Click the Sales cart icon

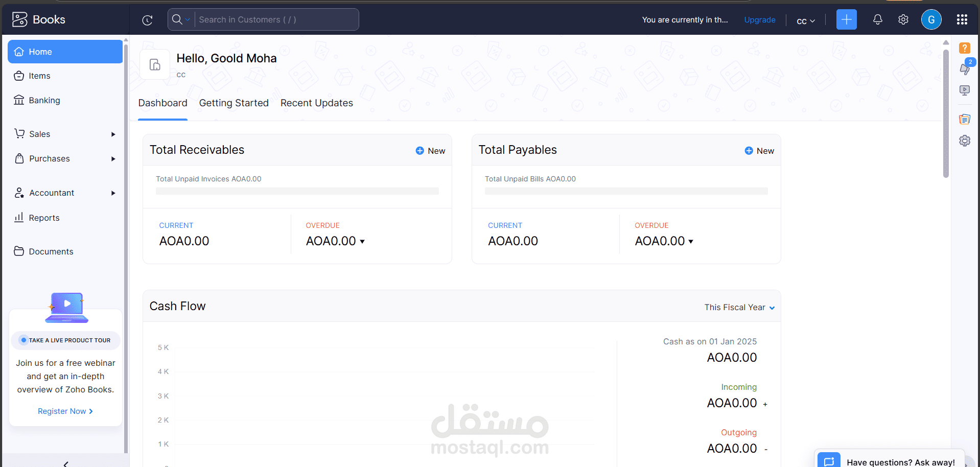click(x=19, y=133)
